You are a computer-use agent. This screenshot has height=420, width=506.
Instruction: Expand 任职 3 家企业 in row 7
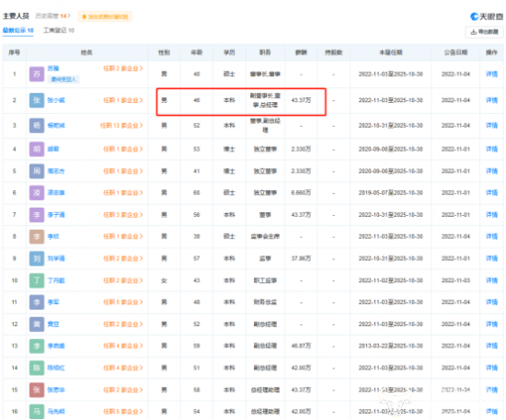coord(123,215)
